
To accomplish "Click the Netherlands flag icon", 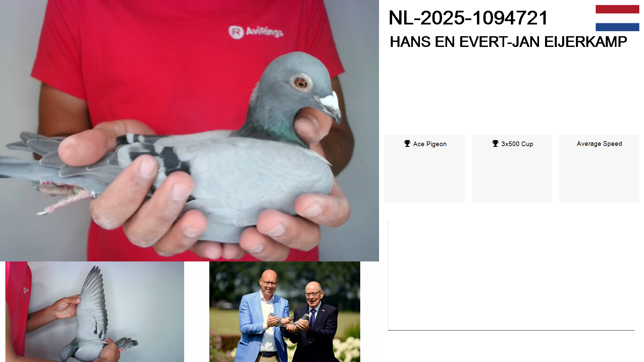I will click(617, 18).
